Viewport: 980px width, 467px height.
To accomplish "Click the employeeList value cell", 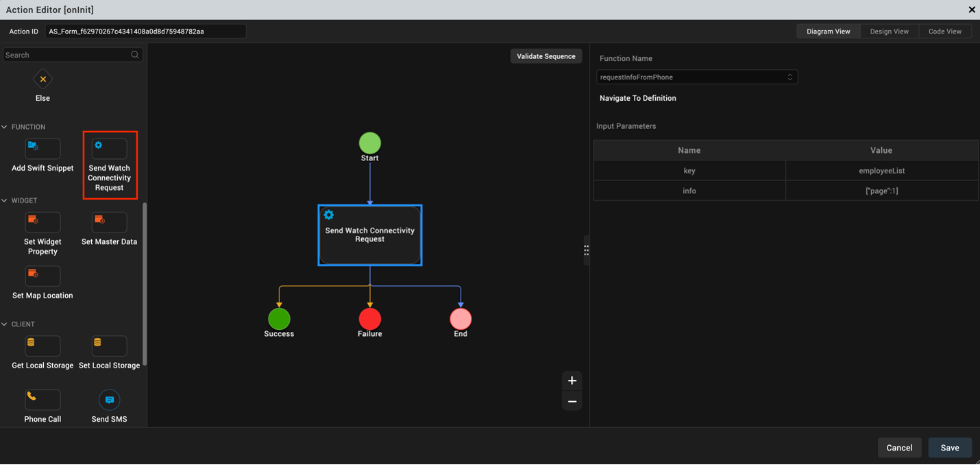I will click(882, 171).
